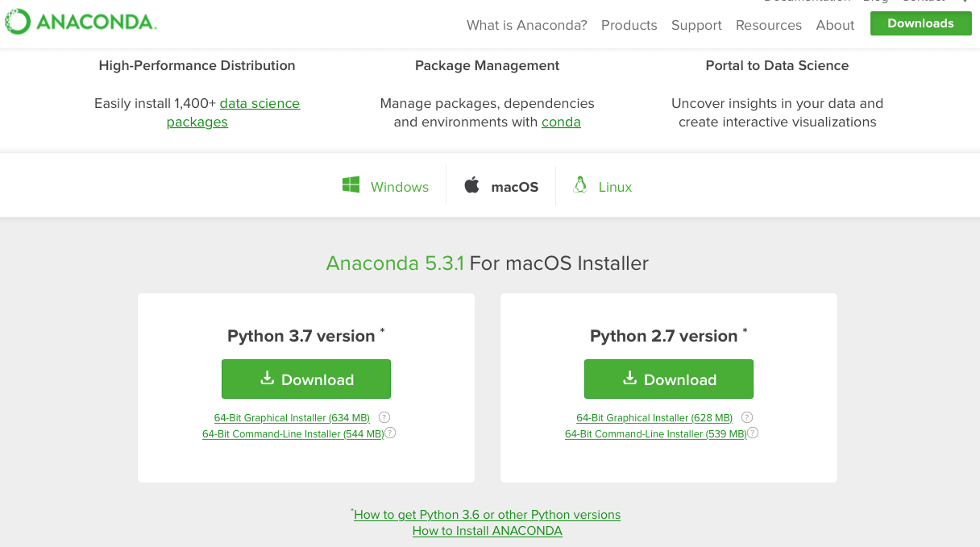Click help icon beside 634 MB graphical installer
This screenshot has height=547, width=980.
point(384,417)
